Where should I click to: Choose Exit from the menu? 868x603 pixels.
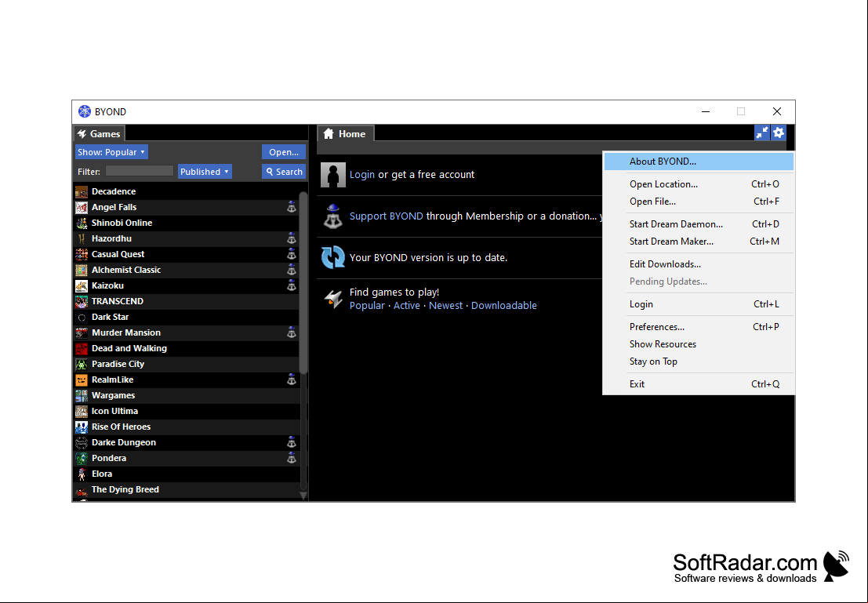(x=699, y=383)
